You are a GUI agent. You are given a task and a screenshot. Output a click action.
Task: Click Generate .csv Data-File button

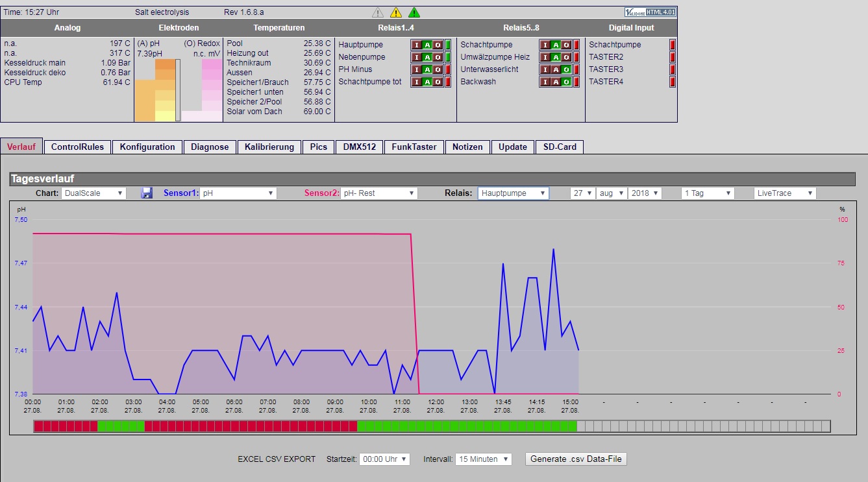[x=576, y=459]
